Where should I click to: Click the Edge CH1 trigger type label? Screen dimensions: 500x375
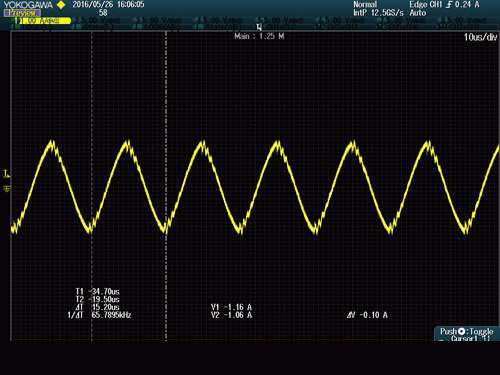425,4
